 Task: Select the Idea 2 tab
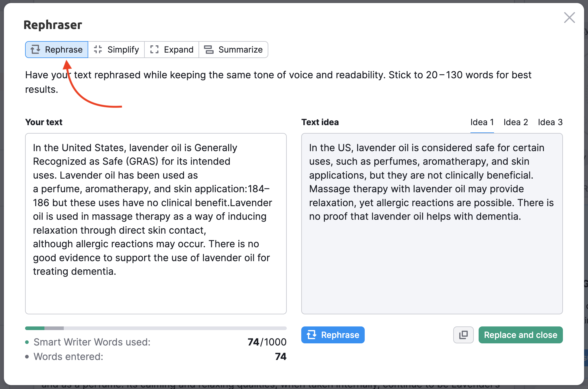click(x=515, y=122)
